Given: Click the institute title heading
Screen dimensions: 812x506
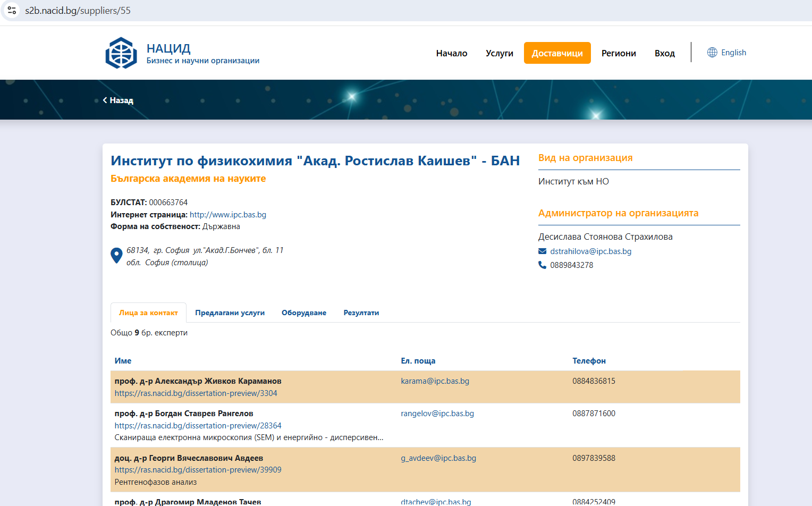Looking at the screenshot, I should point(315,161).
